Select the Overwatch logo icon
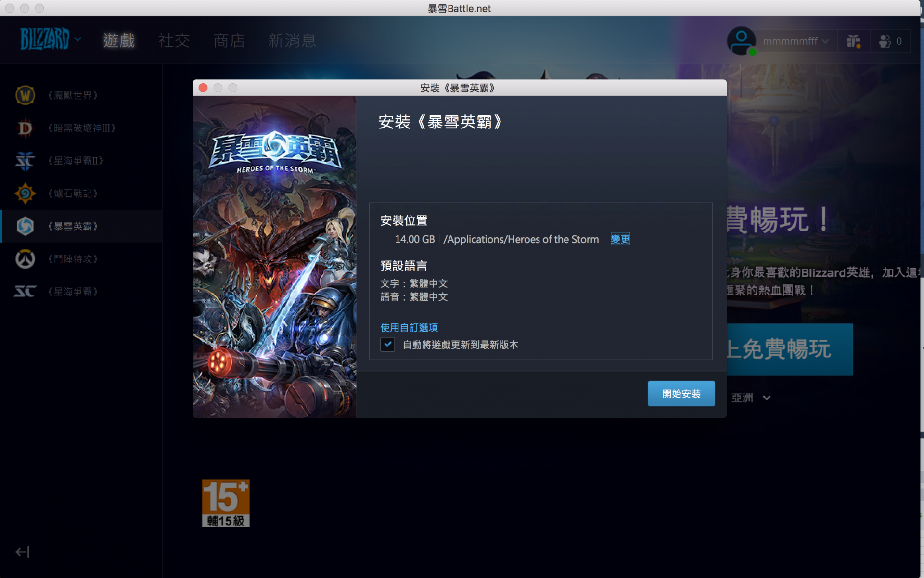Image resolution: width=924 pixels, height=578 pixels. coord(25,259)
